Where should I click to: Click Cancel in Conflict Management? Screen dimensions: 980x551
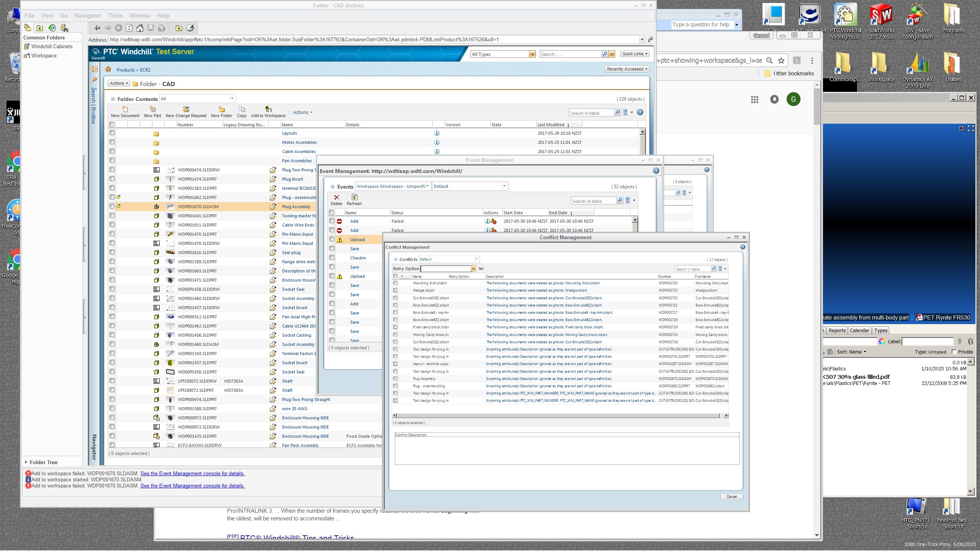coord(732,496)
